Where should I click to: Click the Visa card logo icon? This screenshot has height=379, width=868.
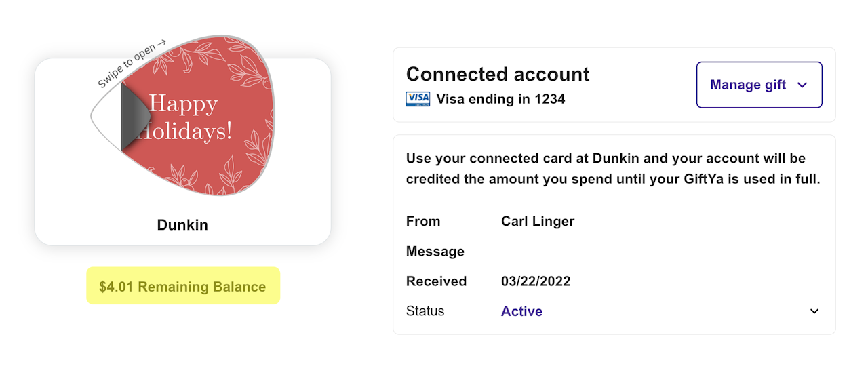tap(418, 99)
